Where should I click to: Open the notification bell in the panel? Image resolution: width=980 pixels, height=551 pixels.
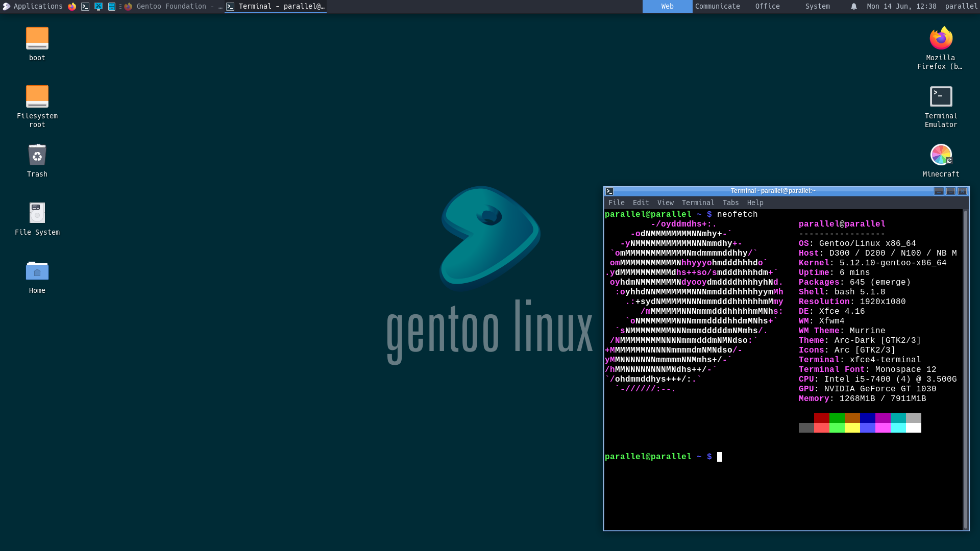coord(853,7)
